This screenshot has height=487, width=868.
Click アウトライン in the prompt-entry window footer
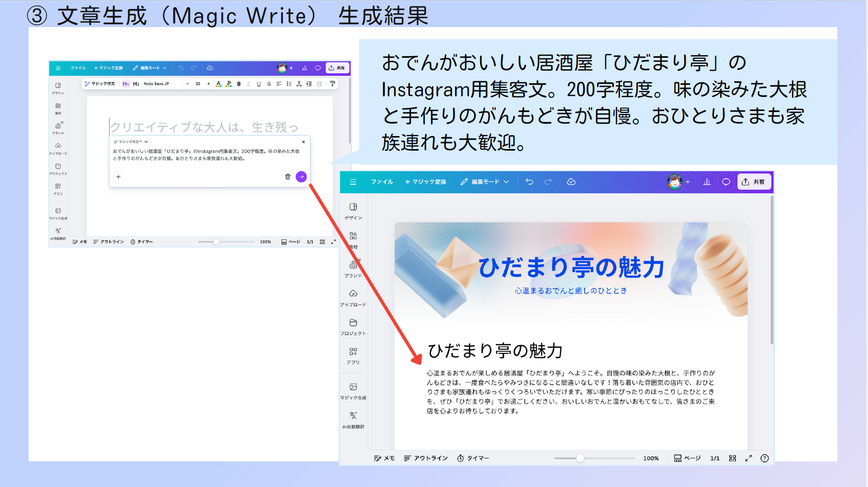coord(108,242)
